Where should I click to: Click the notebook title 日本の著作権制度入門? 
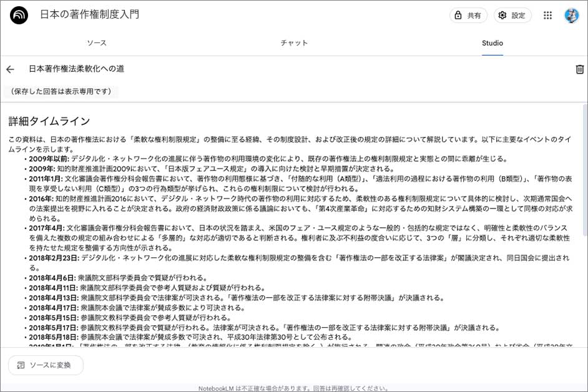pyautogui.click(x=90, y=15)
